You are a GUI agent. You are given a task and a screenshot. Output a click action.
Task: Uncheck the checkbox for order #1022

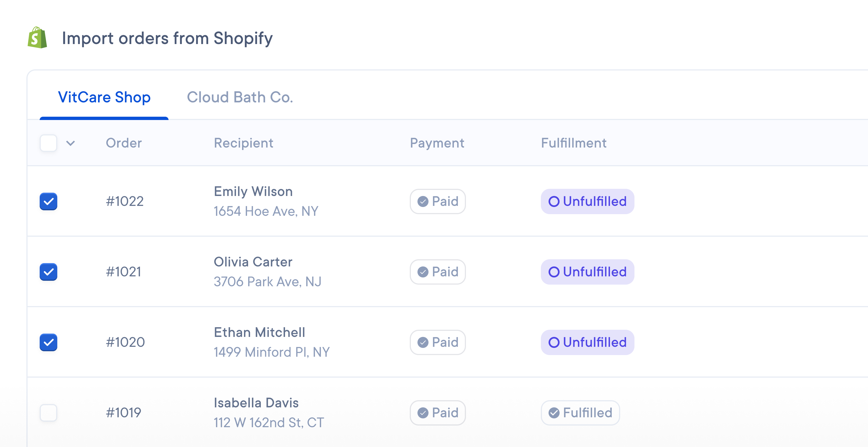coord(48,201)
